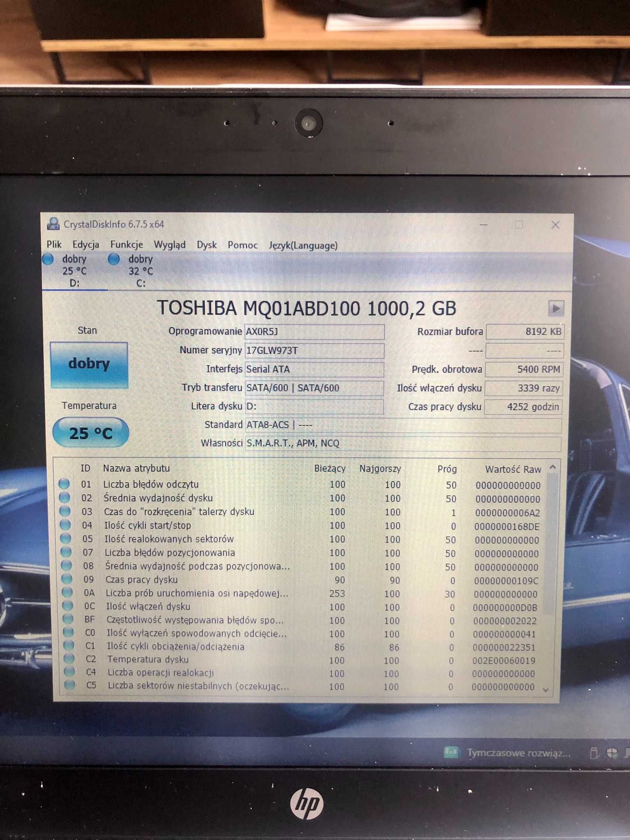Open the Wygląd menu

[x=169, y=245]
